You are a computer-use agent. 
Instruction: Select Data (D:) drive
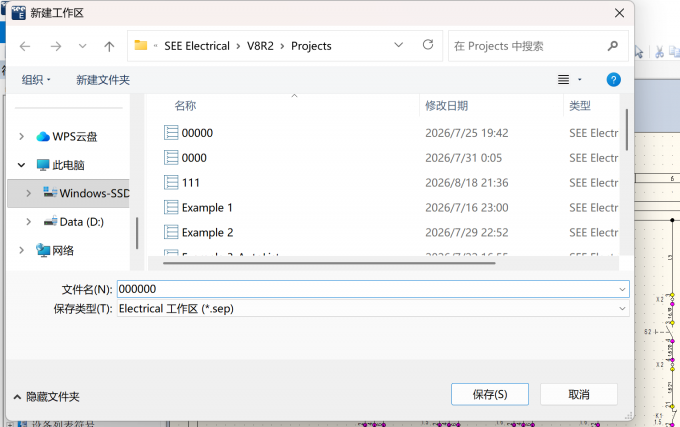click(x=74, y=222)
